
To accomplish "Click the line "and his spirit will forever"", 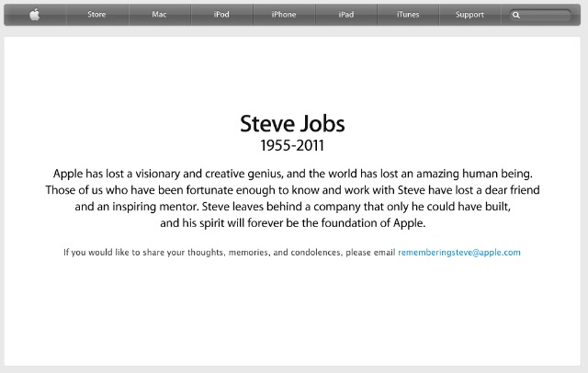I will (292, 223).
